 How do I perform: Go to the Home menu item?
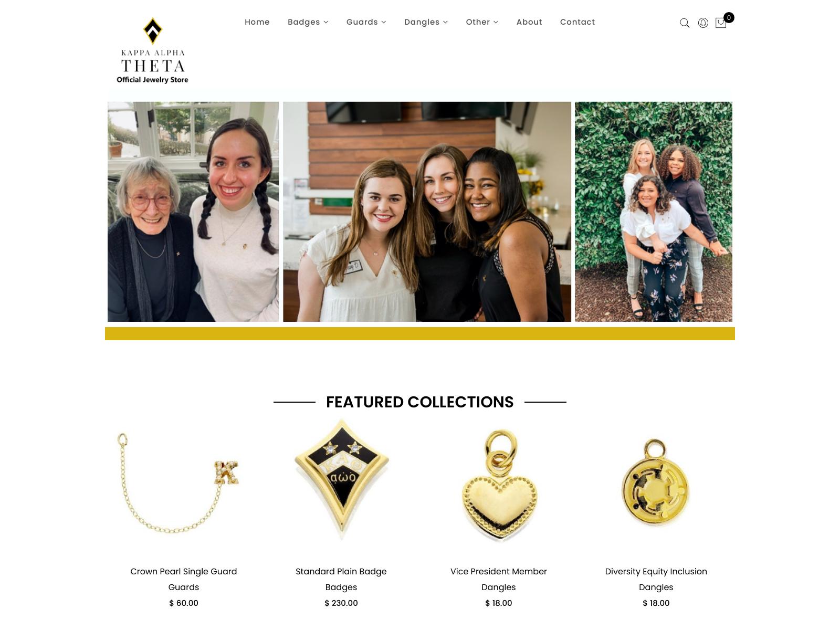(257, 22)
